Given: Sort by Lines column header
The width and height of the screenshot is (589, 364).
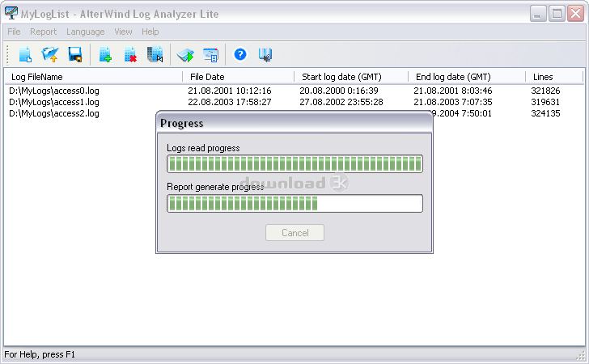Looking at the screenshot, I should (554, 77).
